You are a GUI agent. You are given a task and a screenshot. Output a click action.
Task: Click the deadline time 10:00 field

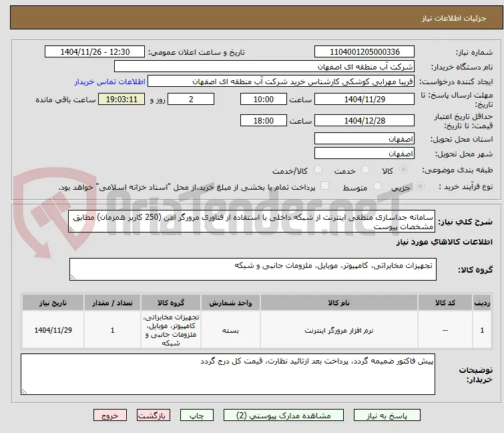pos(264,99)
